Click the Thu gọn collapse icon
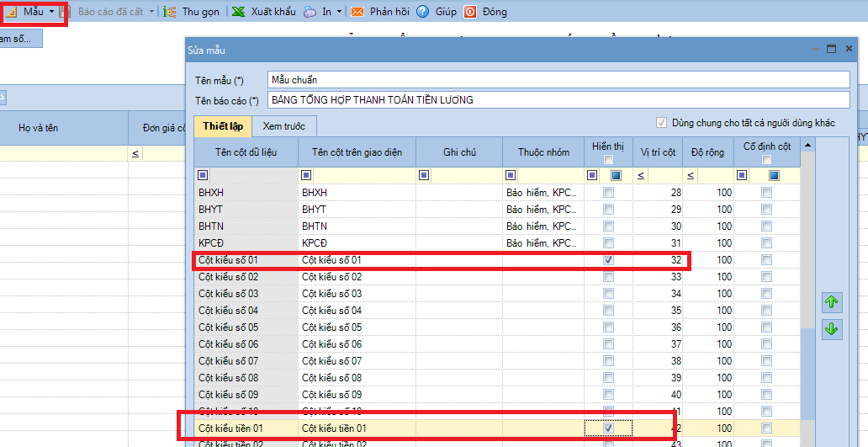 170,12
